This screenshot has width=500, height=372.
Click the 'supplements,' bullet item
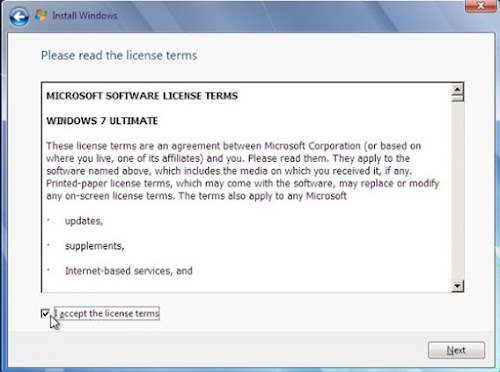coord(95,246)
